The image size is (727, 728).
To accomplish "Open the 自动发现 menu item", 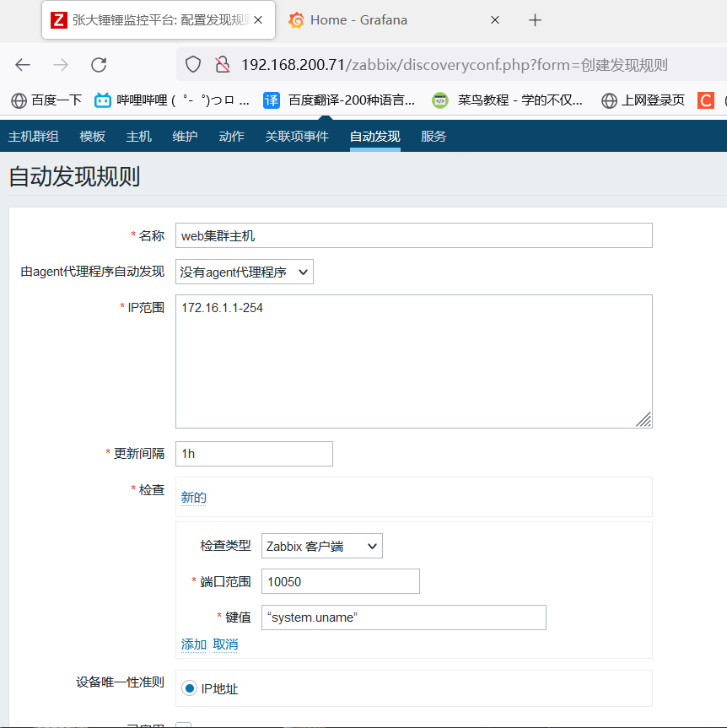I will click(x=375, y=136).
